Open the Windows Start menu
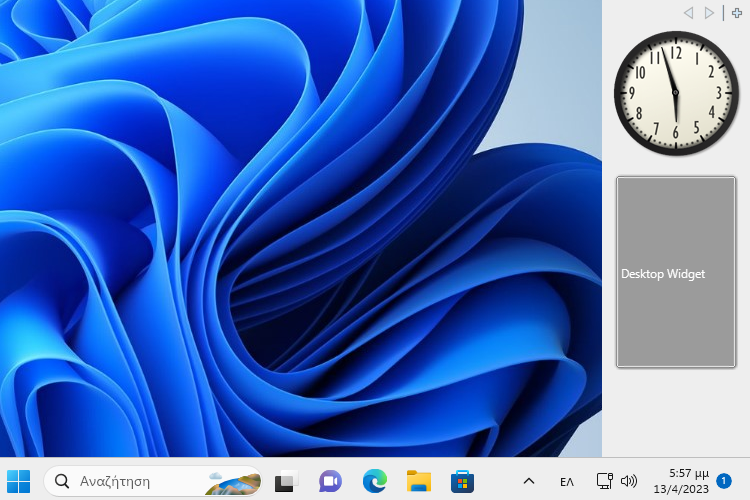This screenshot has height=500, width=750. coord(19,481)
